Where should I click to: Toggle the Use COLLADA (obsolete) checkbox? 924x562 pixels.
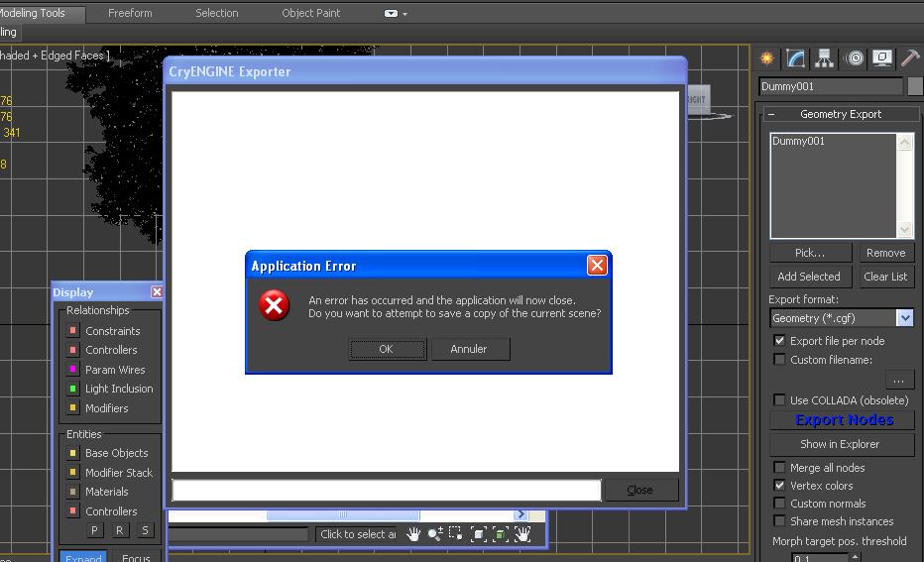pyautogui.click(x=779, y=400)
